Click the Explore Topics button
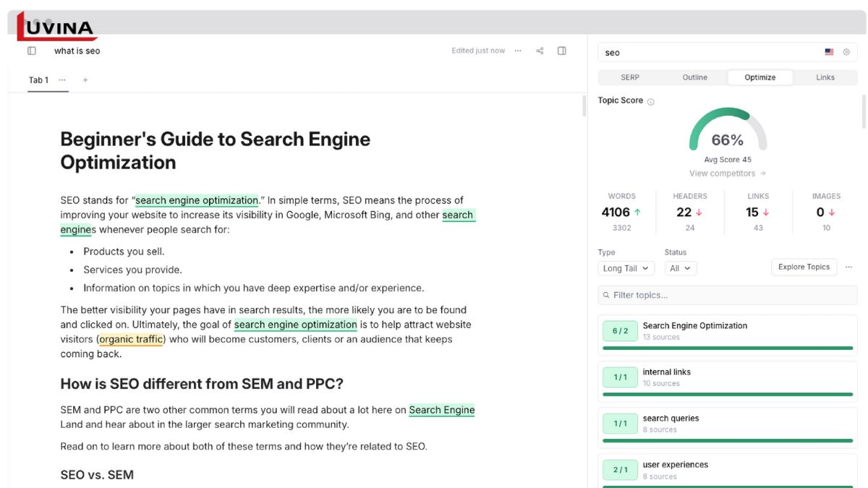Image resolution: width=868 pixels, height=488 pixels. [804, 267]
